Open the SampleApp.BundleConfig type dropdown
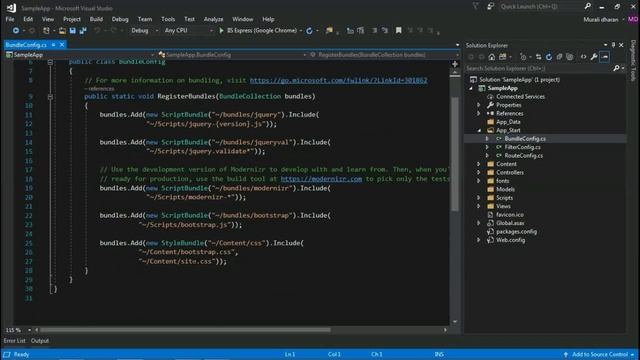Screen dimensions: 640x360 (232, 55)
